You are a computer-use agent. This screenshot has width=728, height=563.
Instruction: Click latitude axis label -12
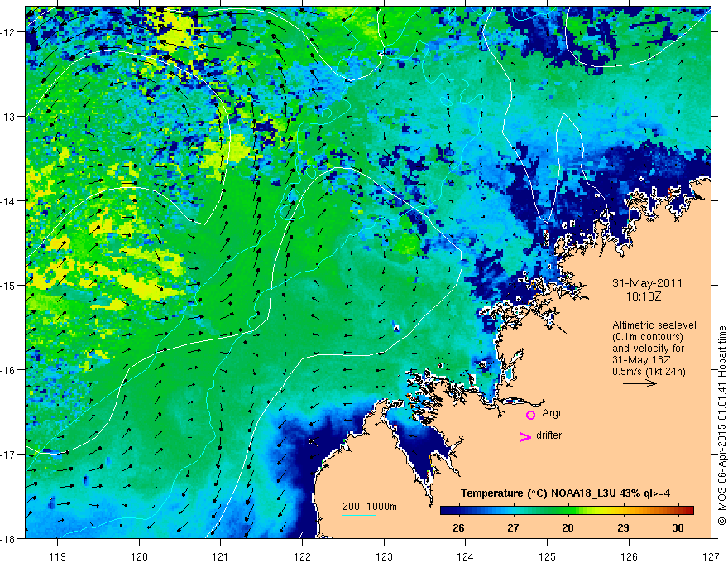click(8, 32)
